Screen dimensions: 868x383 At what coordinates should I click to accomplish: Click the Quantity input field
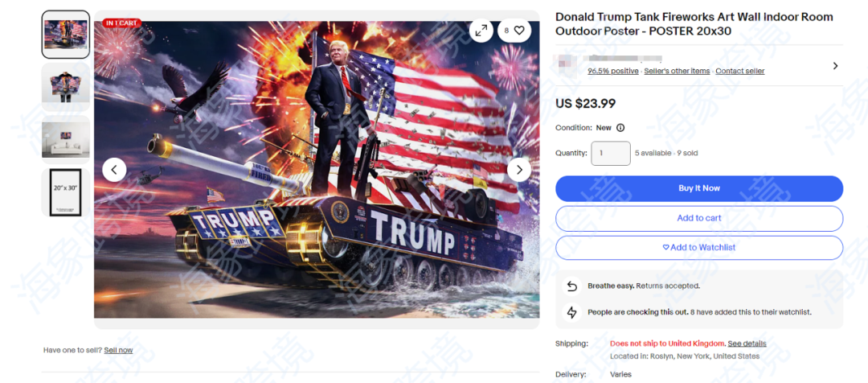pyautogui.click(x=611, y=153)
